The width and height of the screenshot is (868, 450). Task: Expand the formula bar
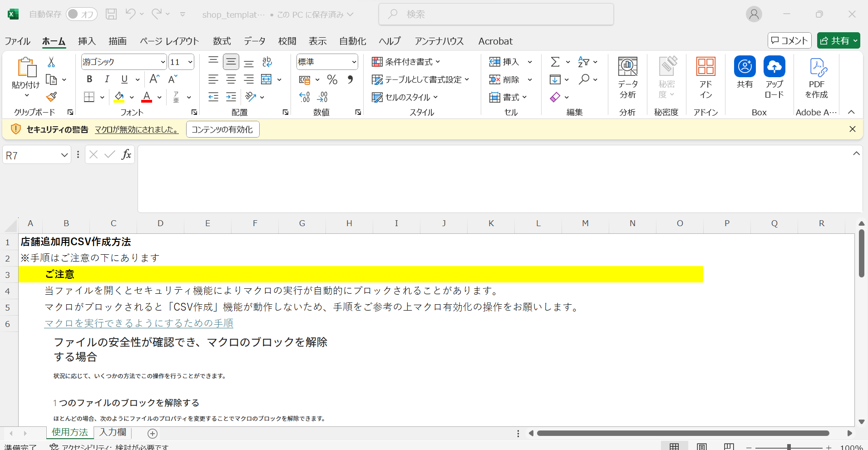[856, 153]
